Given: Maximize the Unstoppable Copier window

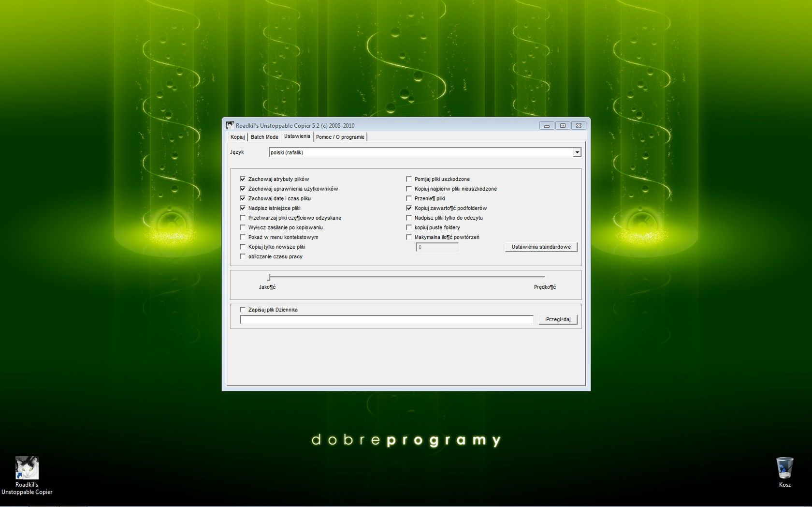Looking at the screenshot, I should (x=563, y=125).
